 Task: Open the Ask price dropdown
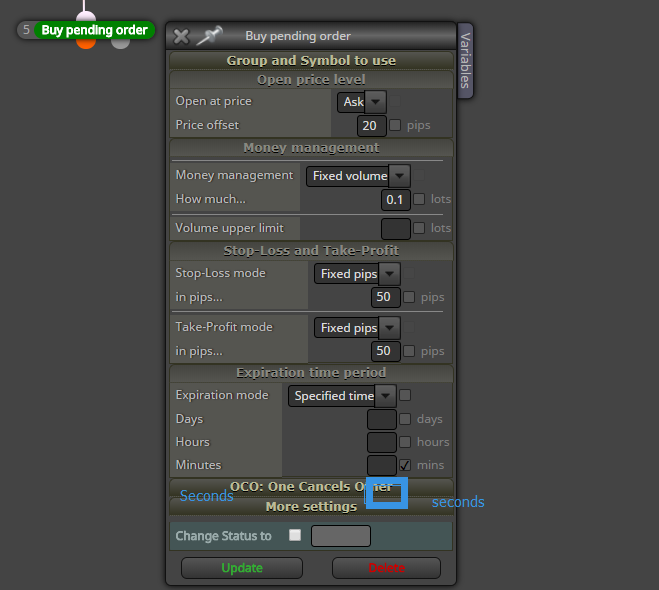[x=361, y=102]
